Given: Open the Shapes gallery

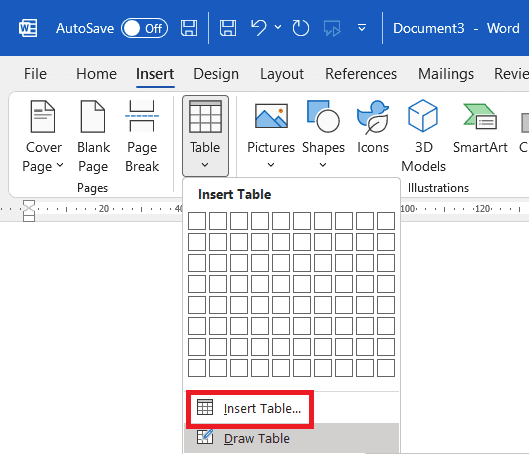Looking at the screenshot, I should coord(323,135).
